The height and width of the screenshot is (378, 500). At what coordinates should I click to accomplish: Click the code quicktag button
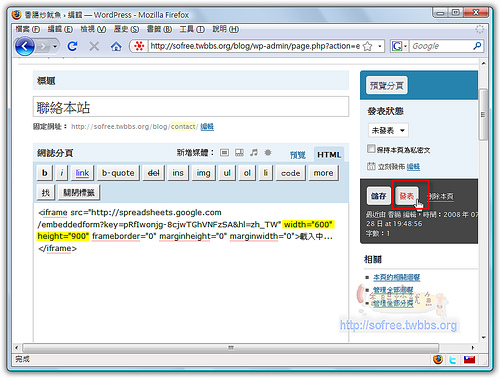(290, 173)
